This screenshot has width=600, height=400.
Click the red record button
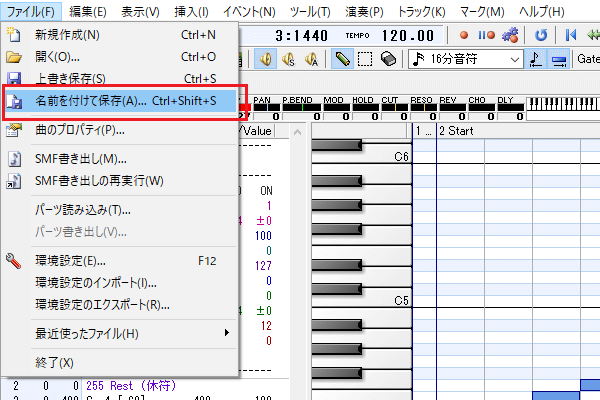(x=464, y=35)
